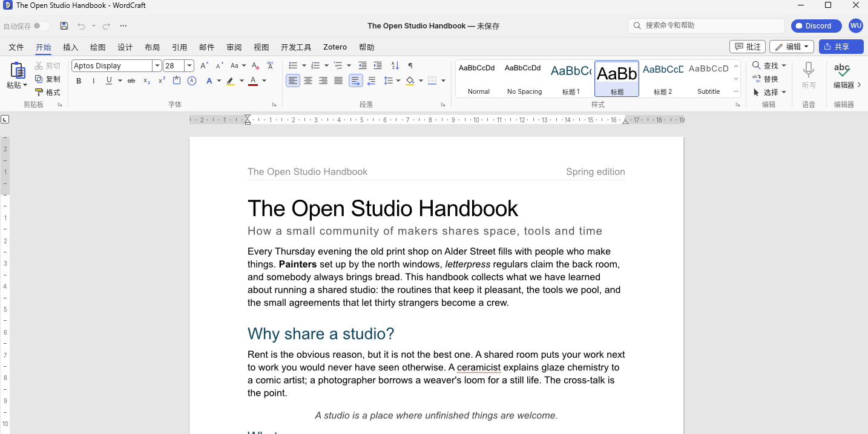This screenshot has width=868, height=434.
Task: Click the sort A-Z icon
Action: (395, 65)
